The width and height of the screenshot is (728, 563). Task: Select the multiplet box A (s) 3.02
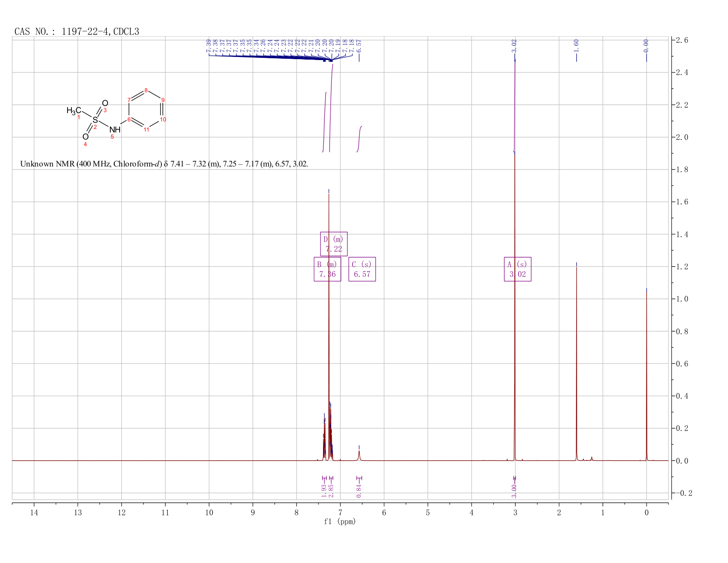coord(518,269)
